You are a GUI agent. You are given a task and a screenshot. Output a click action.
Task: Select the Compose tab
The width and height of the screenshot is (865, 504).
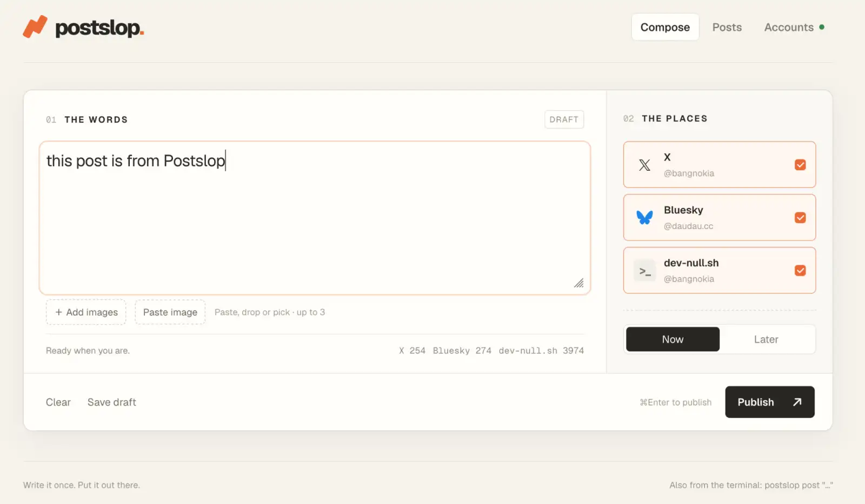point(665,27)
